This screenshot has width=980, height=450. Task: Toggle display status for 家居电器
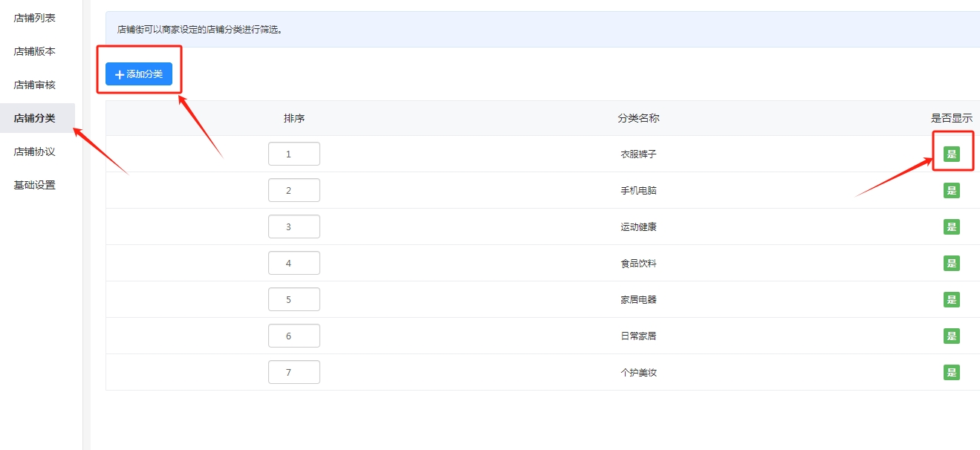[951, 299]
